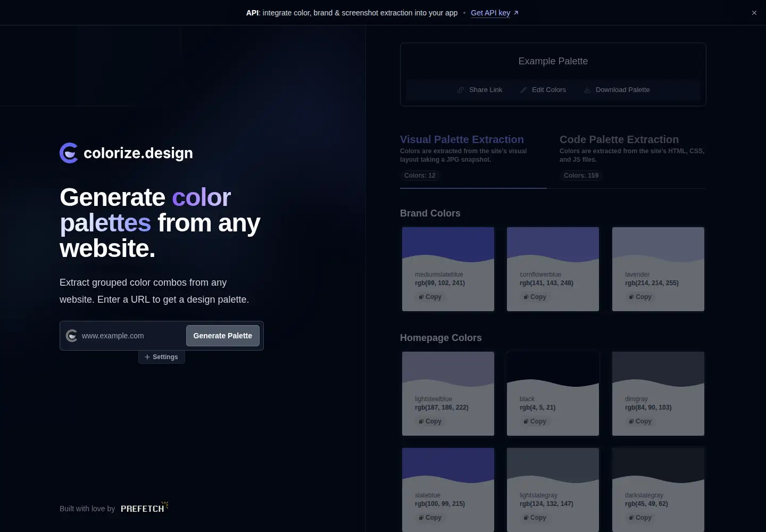Click the Share Link button
This screenshot has height=532, width=766.
coord(480,90)
